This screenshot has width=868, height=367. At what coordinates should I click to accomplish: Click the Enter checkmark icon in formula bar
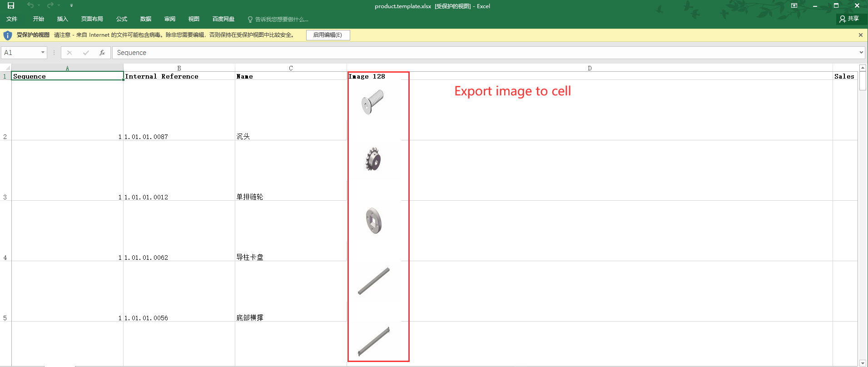click(x=86, y=53)
